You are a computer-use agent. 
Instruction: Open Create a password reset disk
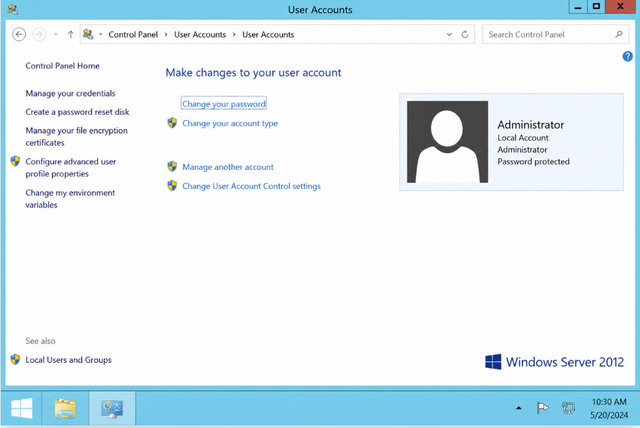pos(77,112)
